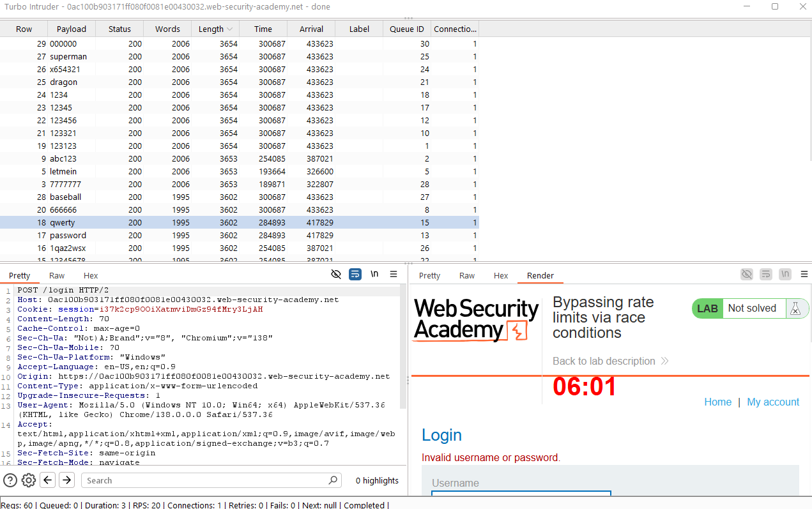
Task: Expand Back to lab description chevron
Action: (x=665, y=361)
